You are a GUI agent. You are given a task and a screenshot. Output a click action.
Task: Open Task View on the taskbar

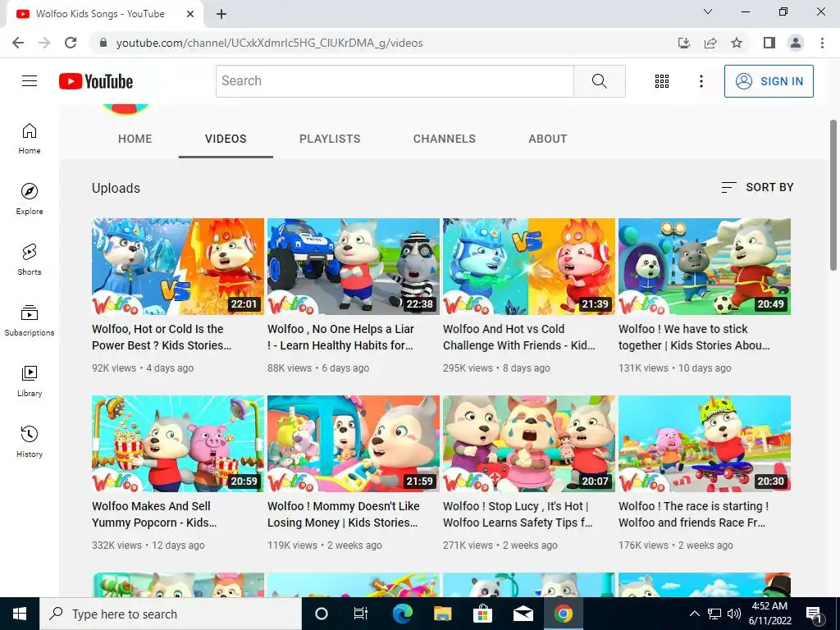tap(361, 614)
